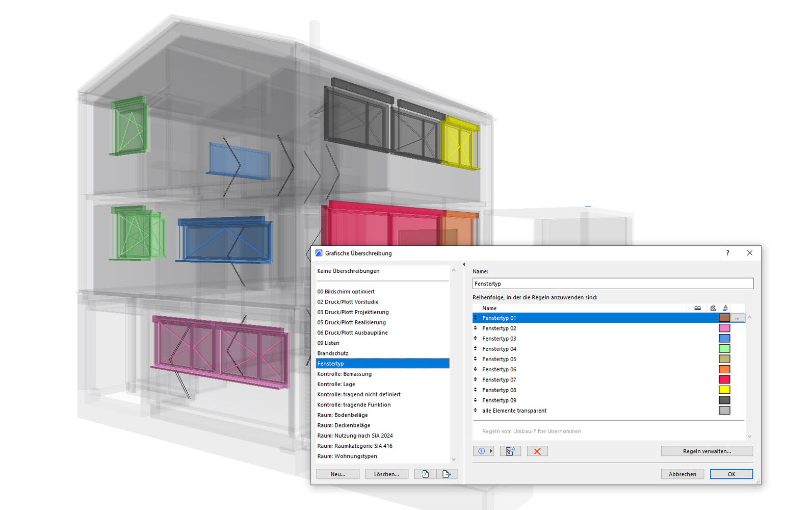This screenshot has height=510, width=812.
Task: Click the Name column header in rules table
Action: pos(584,308)
